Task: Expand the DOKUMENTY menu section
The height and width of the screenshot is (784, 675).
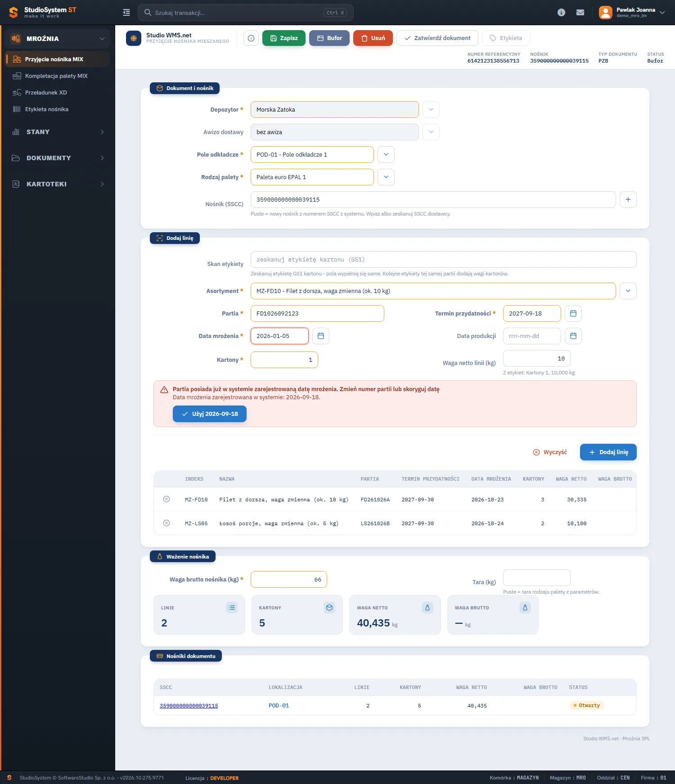Action: pos(58,158)
